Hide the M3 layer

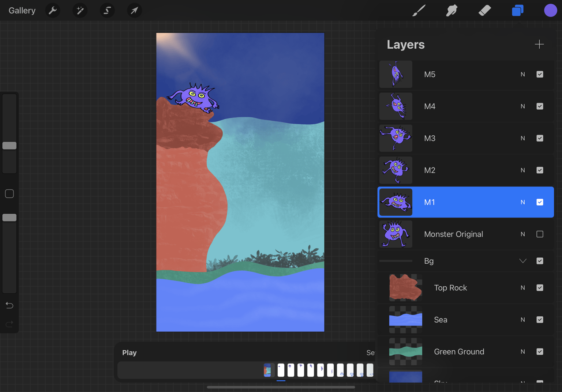[x=540, y=138]
